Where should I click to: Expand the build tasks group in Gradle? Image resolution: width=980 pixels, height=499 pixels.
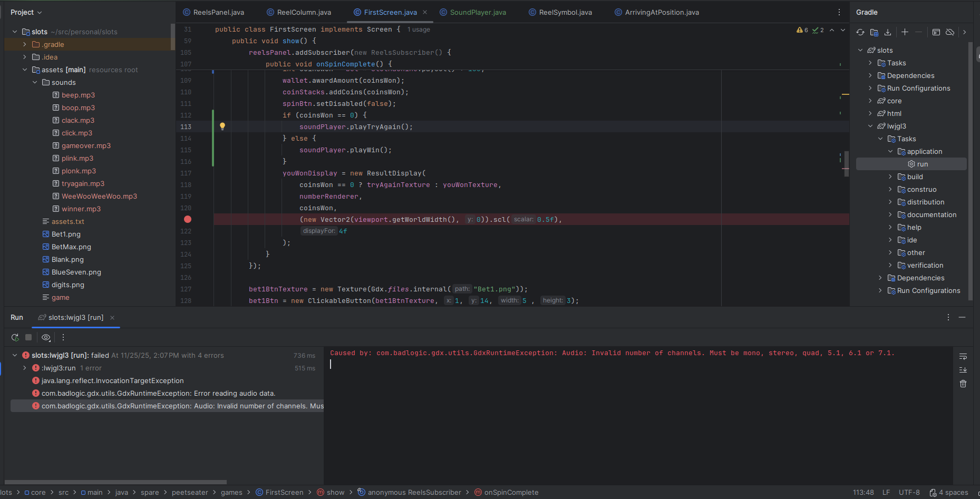point(890,177)
